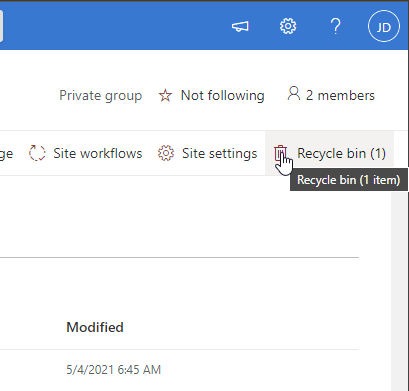409x391 pixels.
Task: Open the megaphone feedback icon
Action: point(240,26)
